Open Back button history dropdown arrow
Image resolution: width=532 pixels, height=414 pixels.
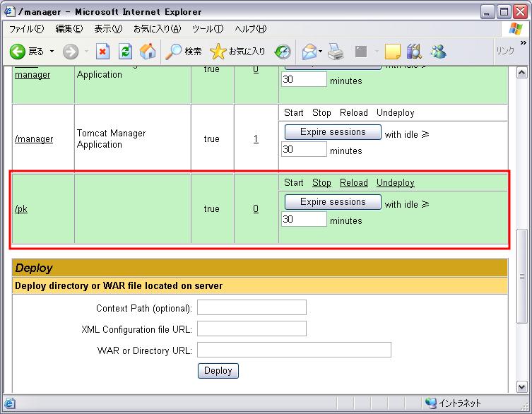click(x=52, y=52)
